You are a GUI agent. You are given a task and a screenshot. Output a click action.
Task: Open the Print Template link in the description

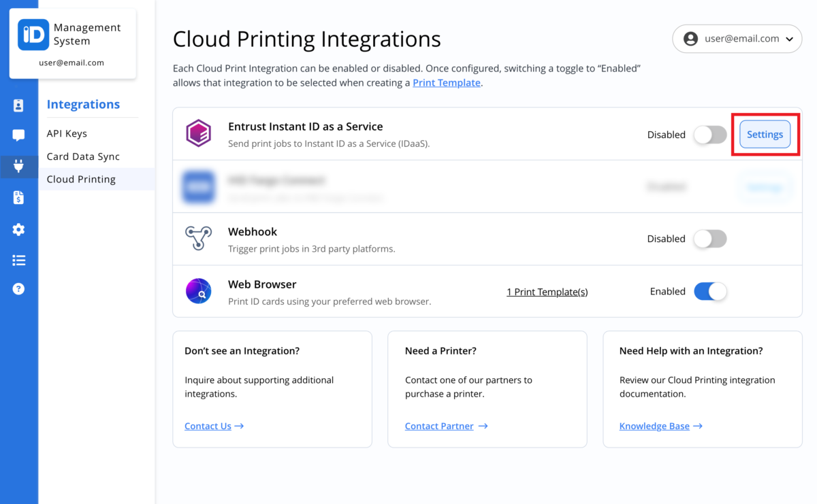447,82
